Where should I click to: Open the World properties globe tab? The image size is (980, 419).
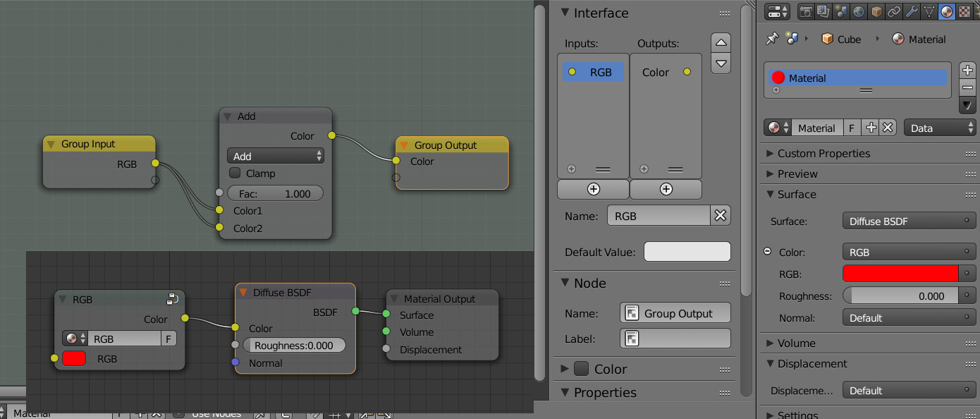click(858, 11)
